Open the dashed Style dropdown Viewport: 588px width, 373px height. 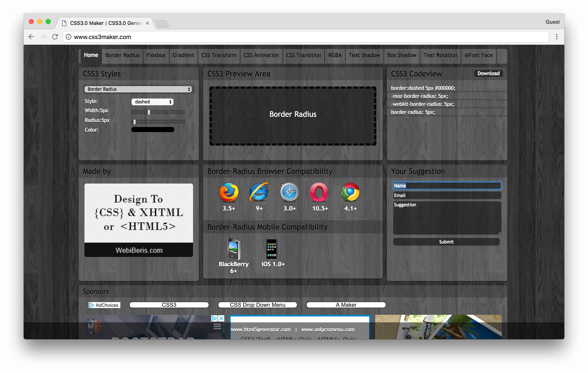(152, 102)
